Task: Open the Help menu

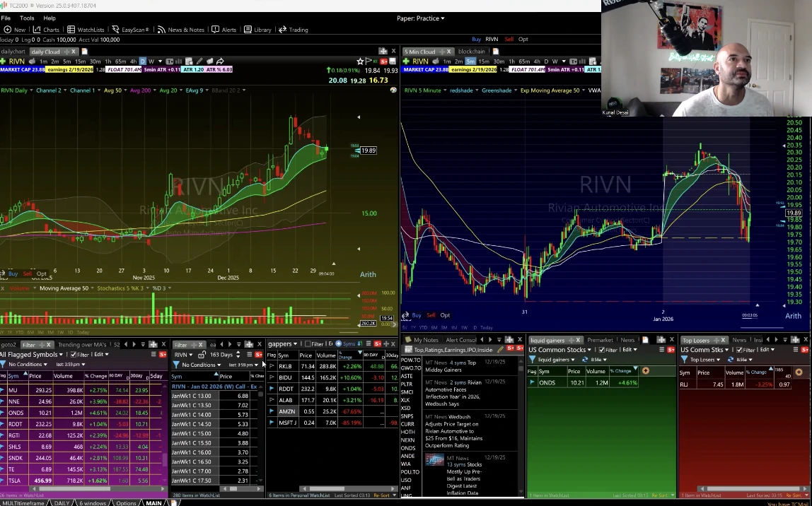Action: pyautogui.click(x=50, y=18)
